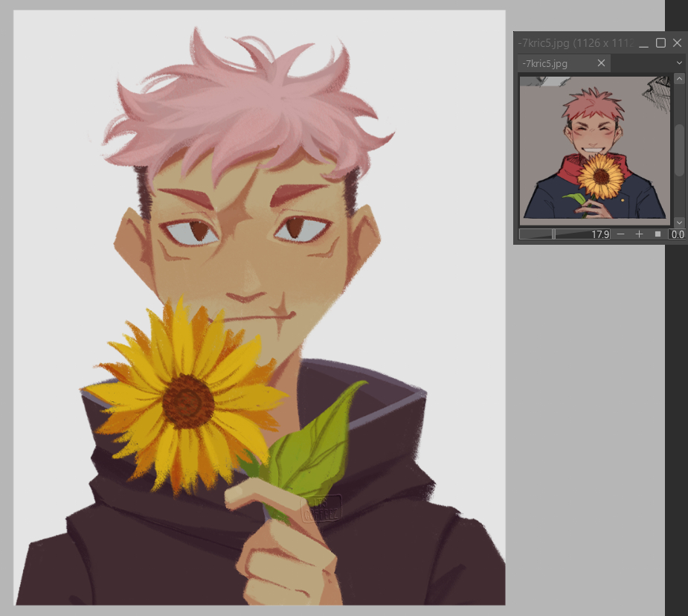The height and width of the screenshot is (616, 688).
Task: Maximize the reference image window
Action: point(660,43)
